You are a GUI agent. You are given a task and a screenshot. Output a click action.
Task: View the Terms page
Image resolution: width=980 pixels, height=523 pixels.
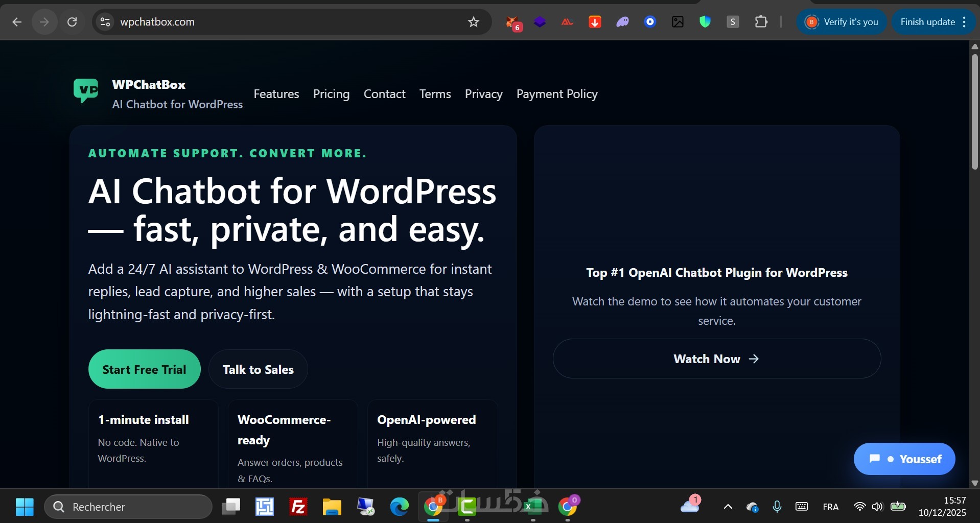[435, 94]
